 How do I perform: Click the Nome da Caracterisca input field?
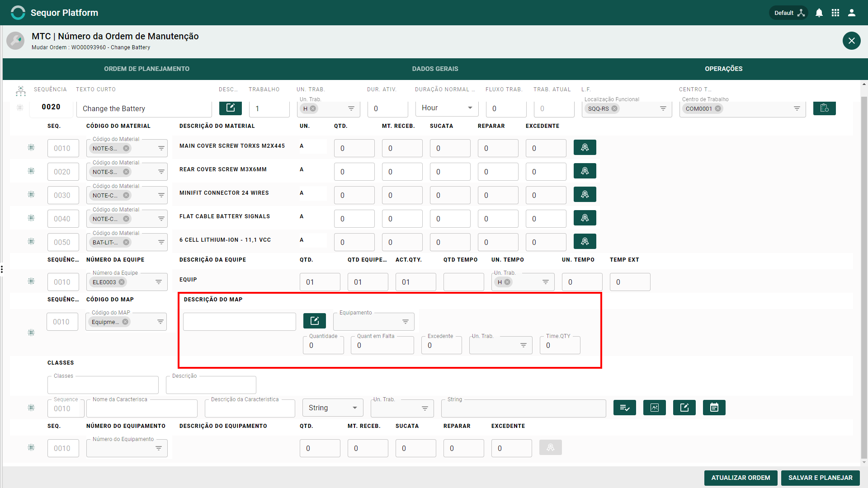(142, 408)
